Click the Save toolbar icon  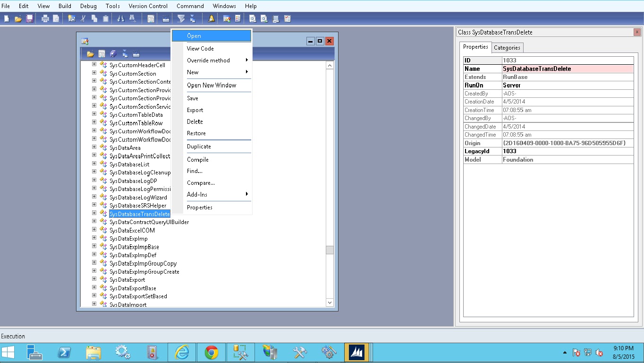pyautogui.click(x=30, y=18)
